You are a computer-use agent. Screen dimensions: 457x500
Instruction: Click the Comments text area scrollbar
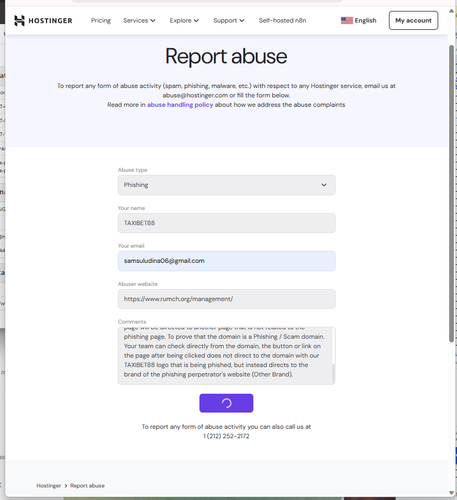(x=334, y=373)
